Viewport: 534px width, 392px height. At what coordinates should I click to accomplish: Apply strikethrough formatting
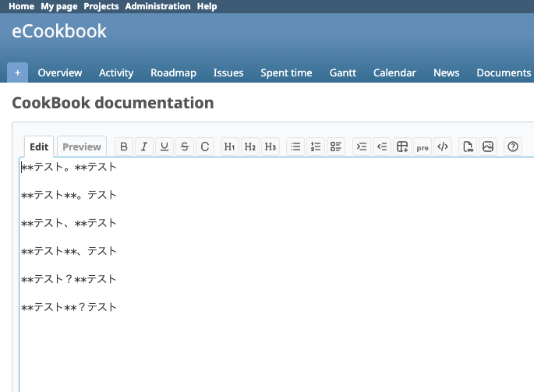(185, 147)
